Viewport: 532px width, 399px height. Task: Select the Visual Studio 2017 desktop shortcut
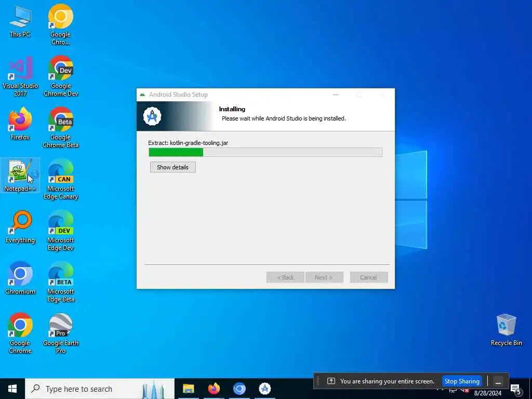coord(20,76)
